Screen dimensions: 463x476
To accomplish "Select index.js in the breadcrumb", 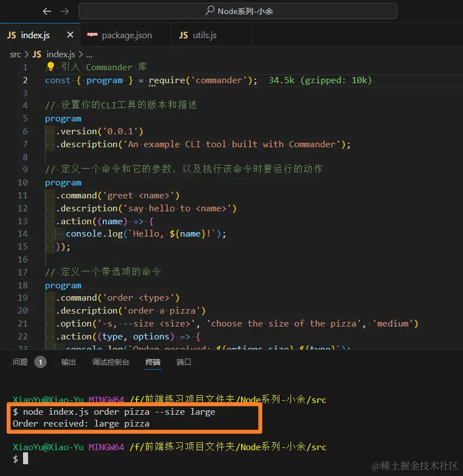I will [x=61, y=55].
